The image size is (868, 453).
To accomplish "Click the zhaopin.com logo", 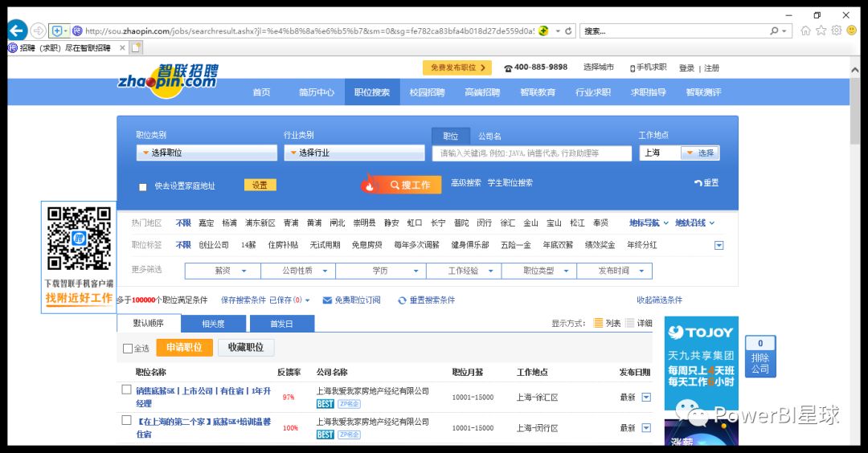I will [x=168, y=80].
